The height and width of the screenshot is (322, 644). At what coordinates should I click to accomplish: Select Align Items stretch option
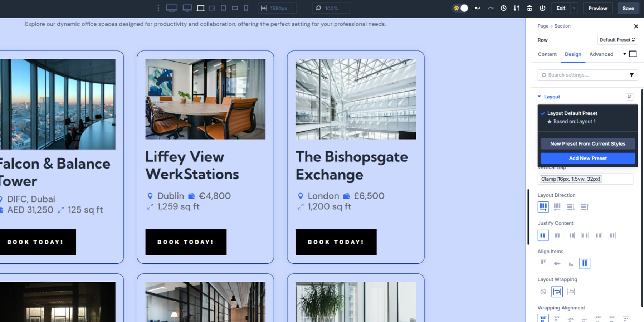click(585, 263)
